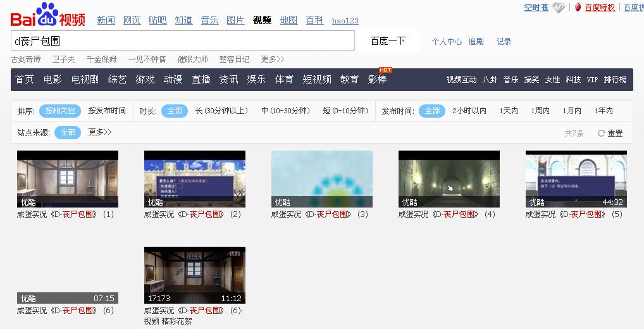This screenshot has height=329, width=644.
Task: Sort results by 按发布时间
Action: 107,111
